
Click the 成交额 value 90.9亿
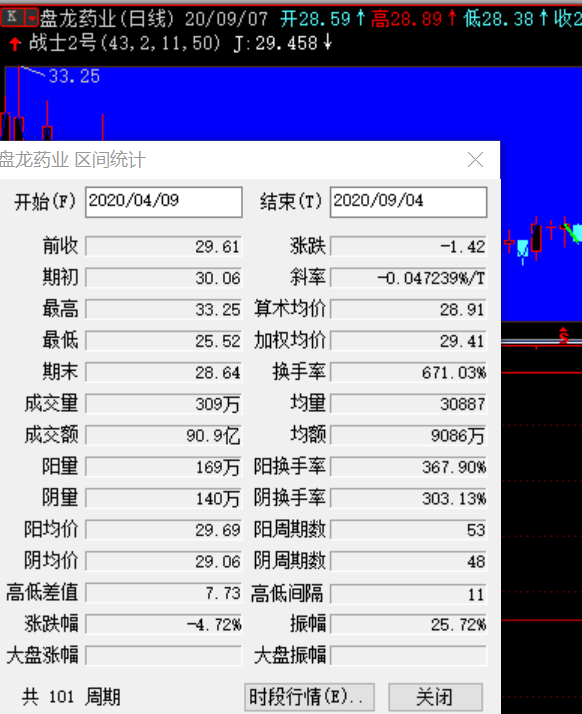point(163,435)
